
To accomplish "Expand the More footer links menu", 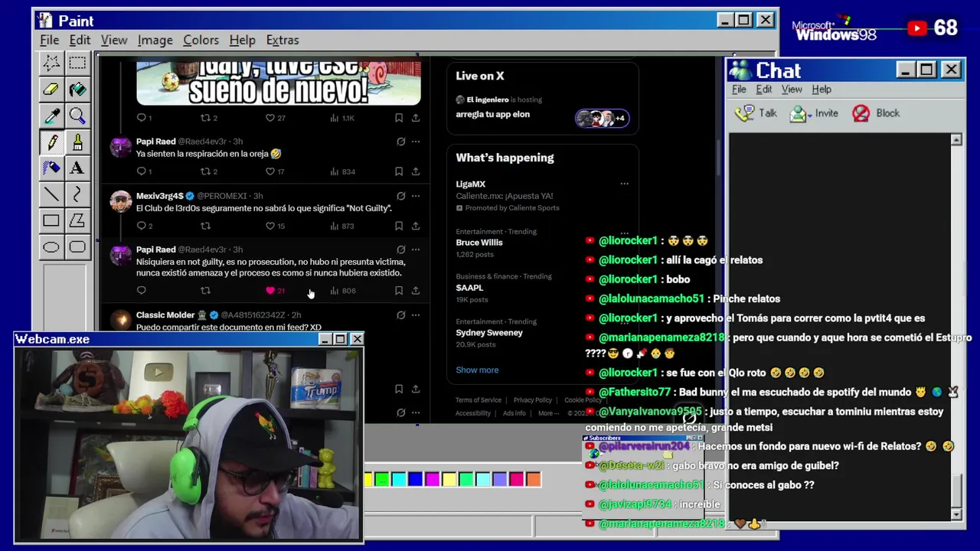I will (x=548, y=413).
